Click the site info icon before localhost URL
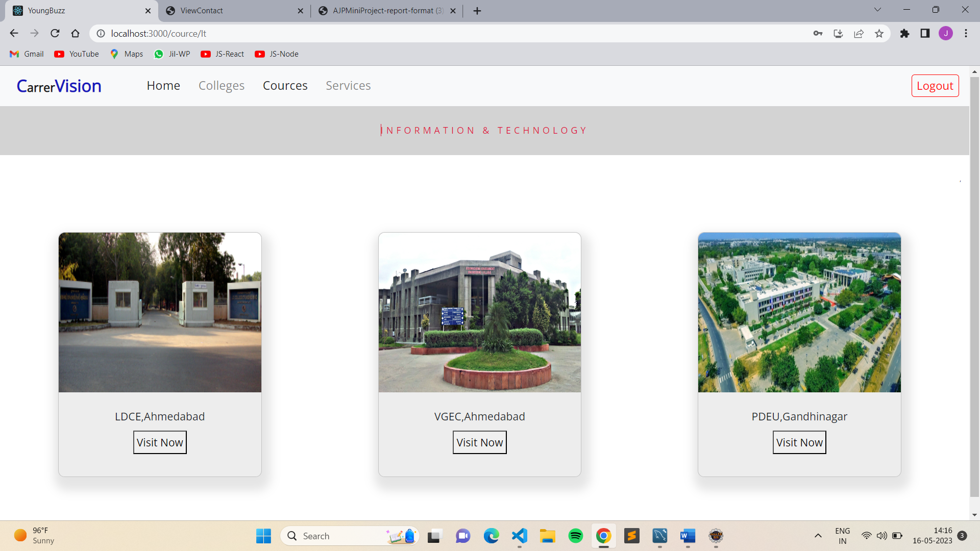The image size is (980, 551). 101,34
